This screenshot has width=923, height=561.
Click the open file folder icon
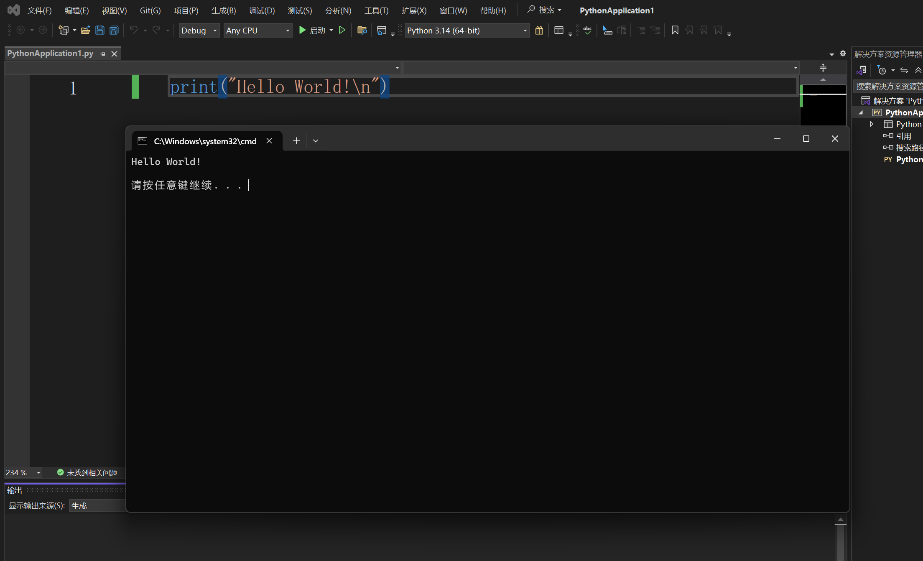(x=85, y=30)
